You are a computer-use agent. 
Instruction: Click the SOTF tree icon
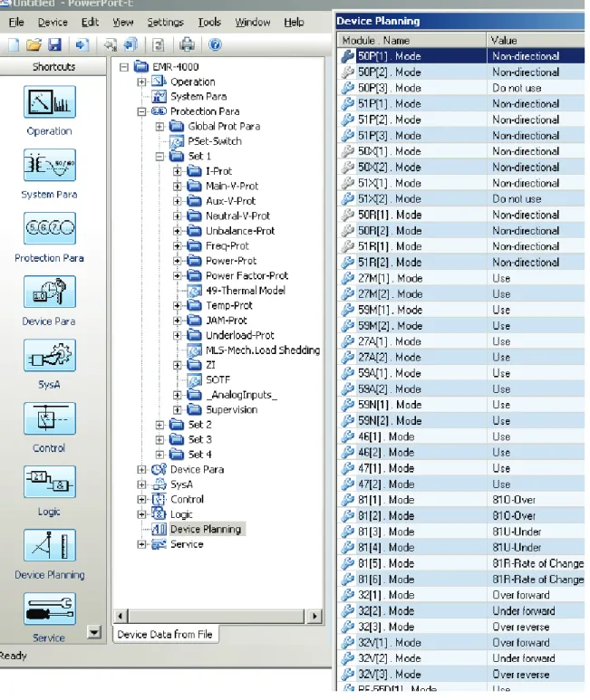point(194,380)
